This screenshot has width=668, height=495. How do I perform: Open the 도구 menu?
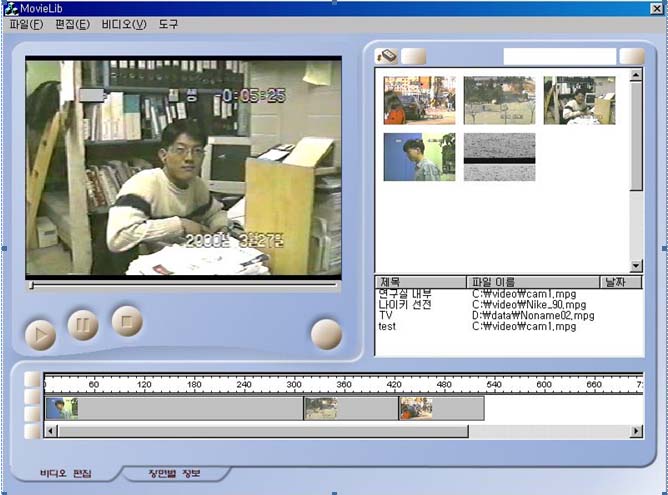[168, 23]
